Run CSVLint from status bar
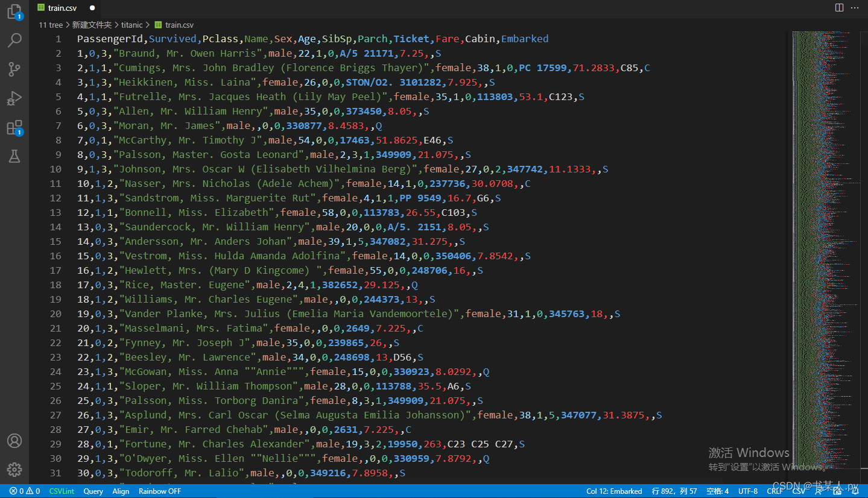 pyautogui.click(x=62, y=491)
